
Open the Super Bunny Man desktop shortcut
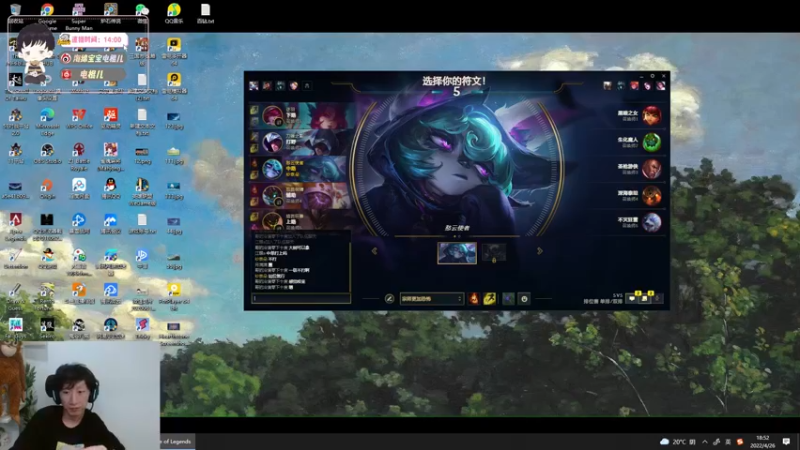pos(79,14)
